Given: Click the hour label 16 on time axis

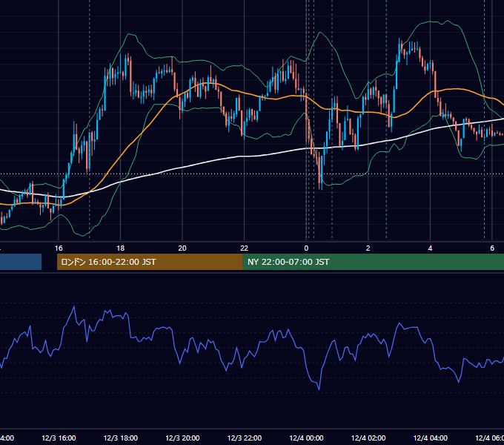Looking at the screenshot, I should (59, 248).
